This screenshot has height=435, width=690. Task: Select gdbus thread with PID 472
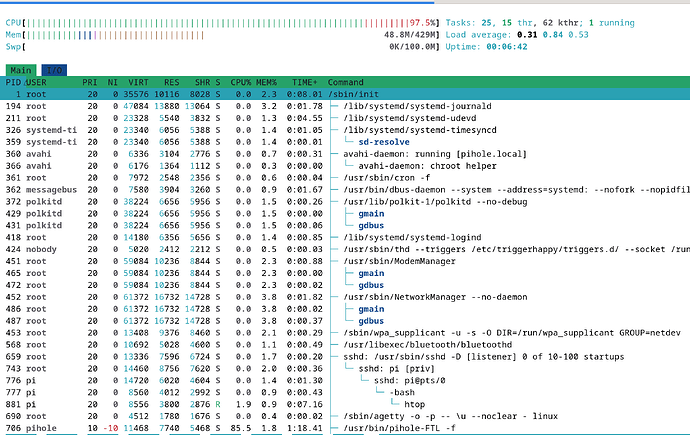345,285
